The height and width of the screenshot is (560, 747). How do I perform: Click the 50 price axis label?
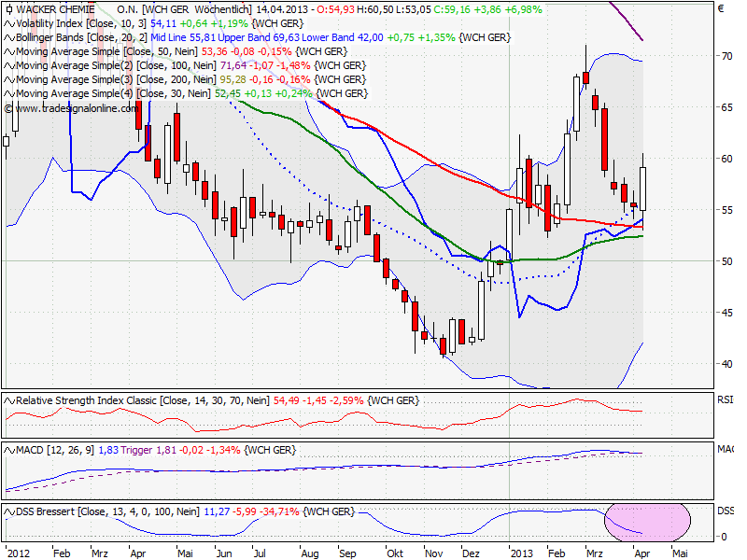tap(726, 261)
